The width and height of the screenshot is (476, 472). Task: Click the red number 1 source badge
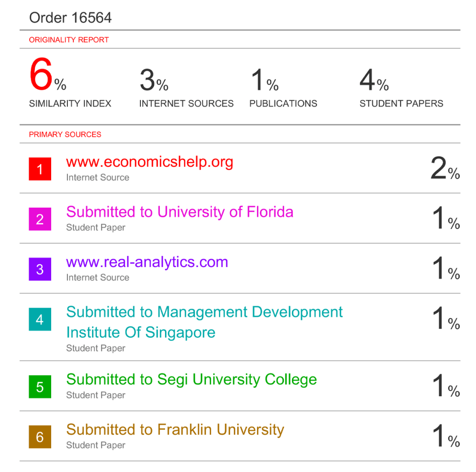(40, 169)
